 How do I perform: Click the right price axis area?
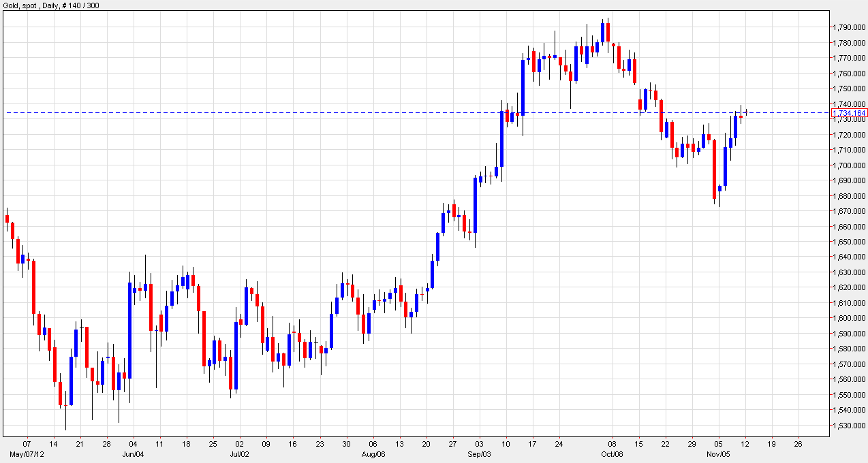point(848,306)
